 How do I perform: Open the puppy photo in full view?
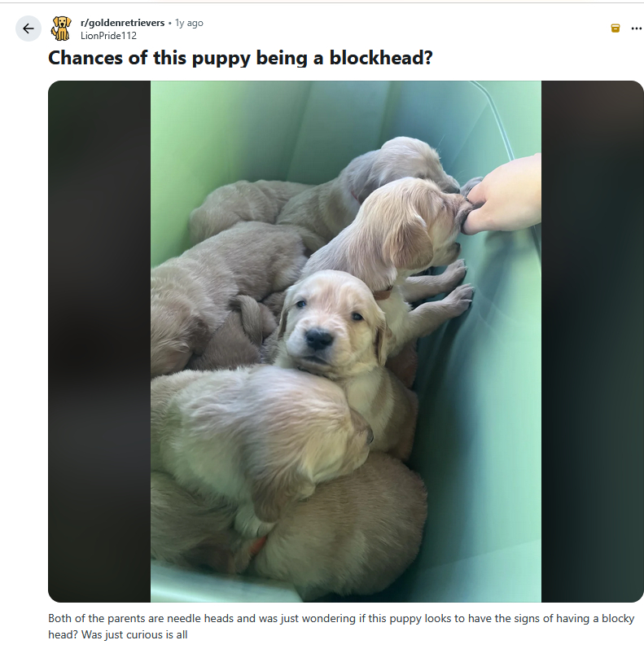345,341
